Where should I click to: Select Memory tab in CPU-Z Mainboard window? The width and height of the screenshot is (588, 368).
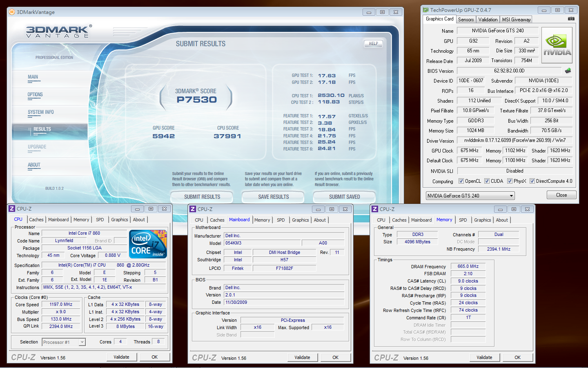click(262, 220)
